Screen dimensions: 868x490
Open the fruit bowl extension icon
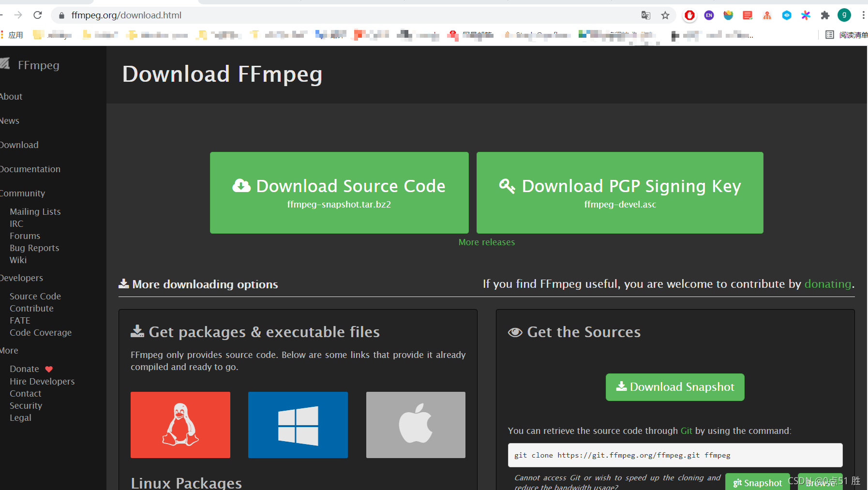tap(728, 15)
